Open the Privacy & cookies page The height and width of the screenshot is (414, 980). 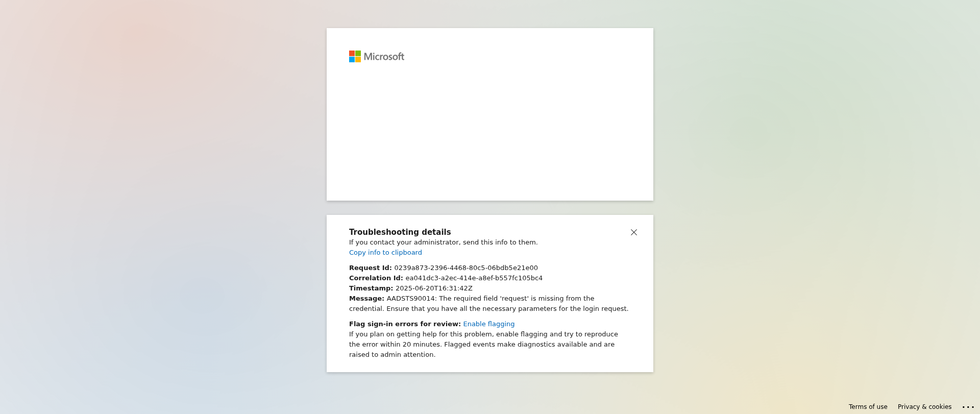point(924,407)
